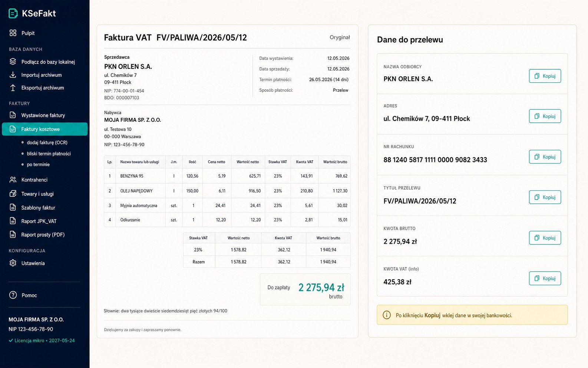Select bliski termin płatności submenu entry
This screenshot has height=368, width=588.
pyautogui.click(x=49, y=154)
